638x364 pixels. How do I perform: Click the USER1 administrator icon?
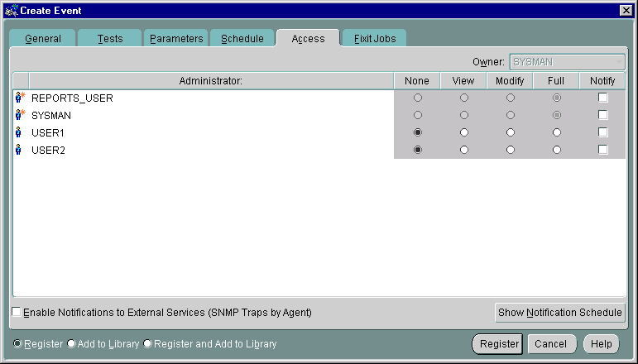[x=18, y=132]
